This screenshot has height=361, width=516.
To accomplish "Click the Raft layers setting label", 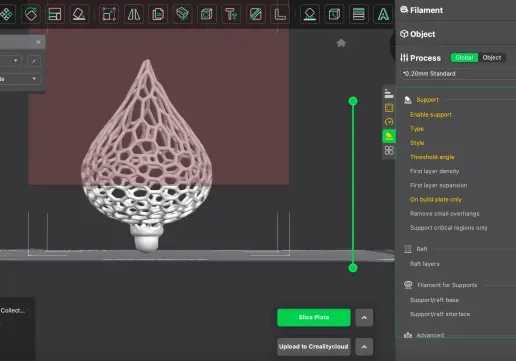I will [x=424, y=264].
